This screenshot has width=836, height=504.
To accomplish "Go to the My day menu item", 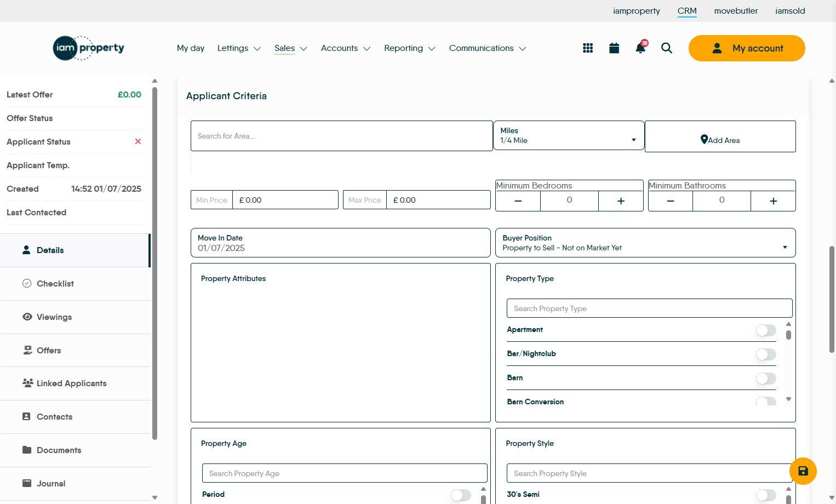I will 191,48.
